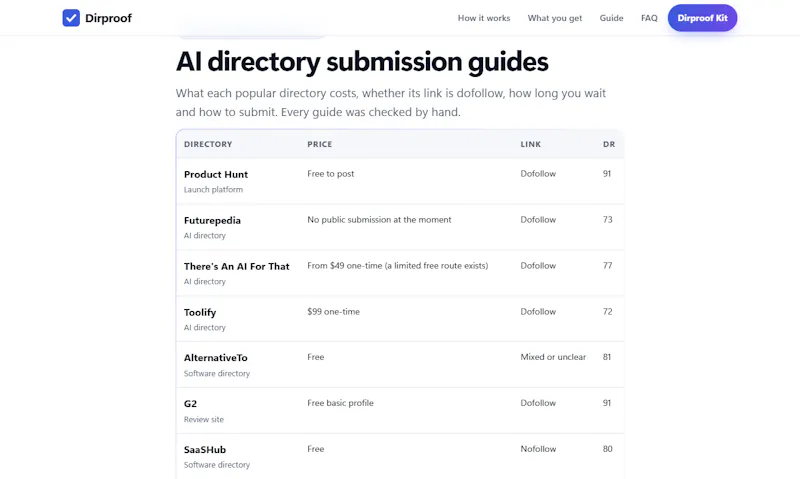Open the Dirproof home text link

tap(108, 18)
